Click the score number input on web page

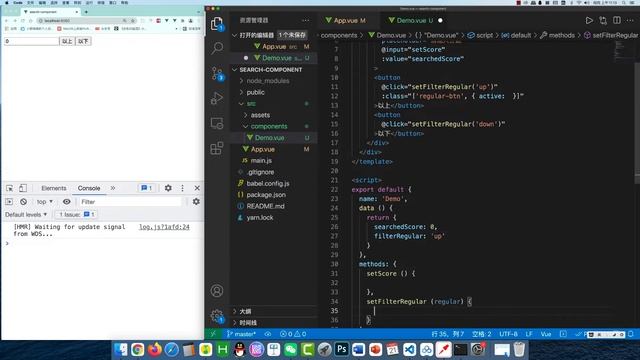coord(31,41)
